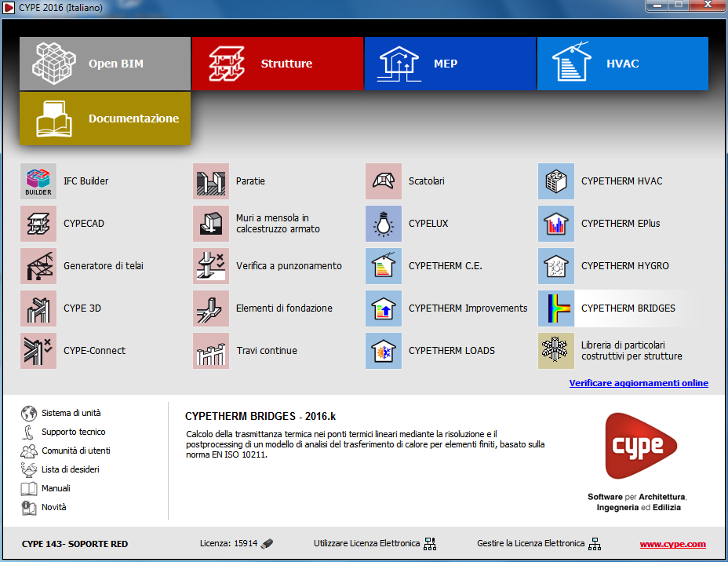Open the CYPETHERM HYGRO icon
The width and height of the screenshot is (728, 562).
556,265
